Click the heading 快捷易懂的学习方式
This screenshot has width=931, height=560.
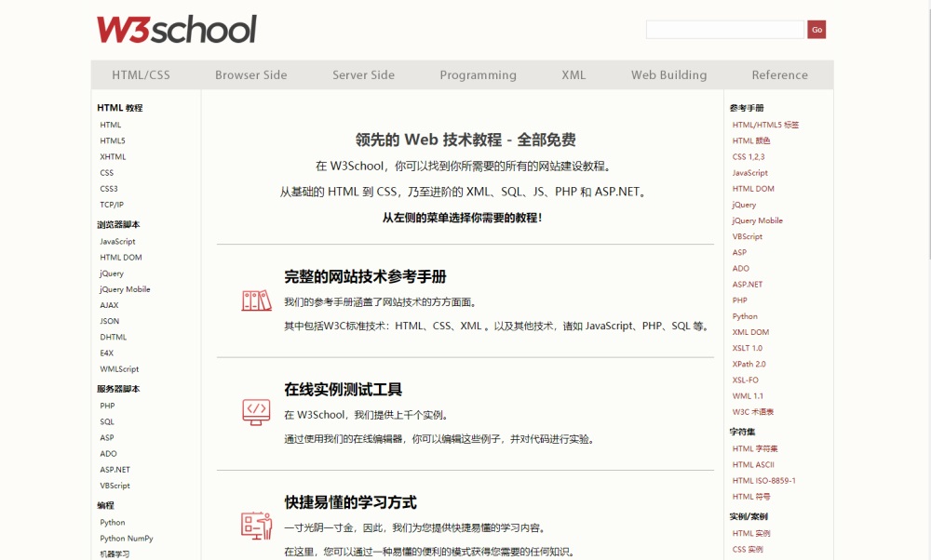(x=350, y=502)
